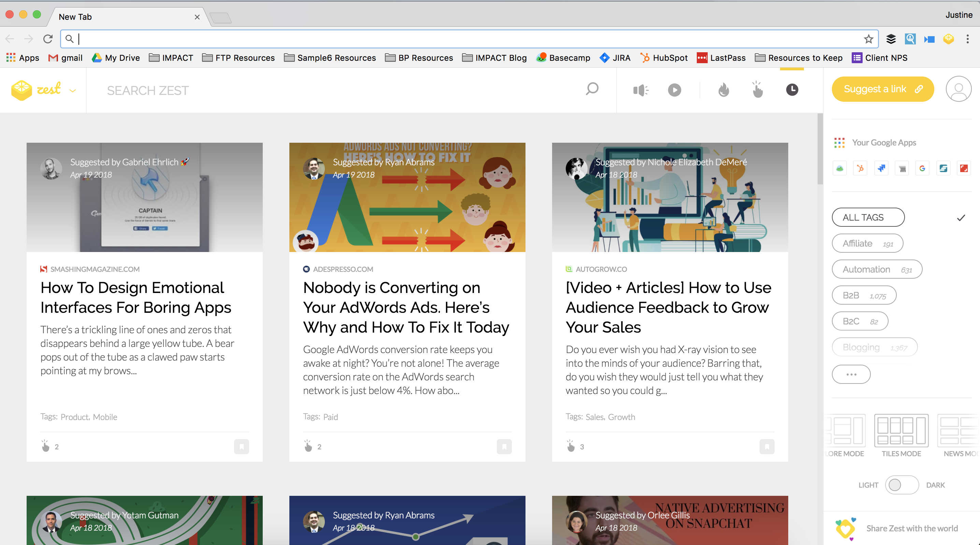Open the Resources to Keep bookmarks folder

pyautogui.click(x=798, y=58)
